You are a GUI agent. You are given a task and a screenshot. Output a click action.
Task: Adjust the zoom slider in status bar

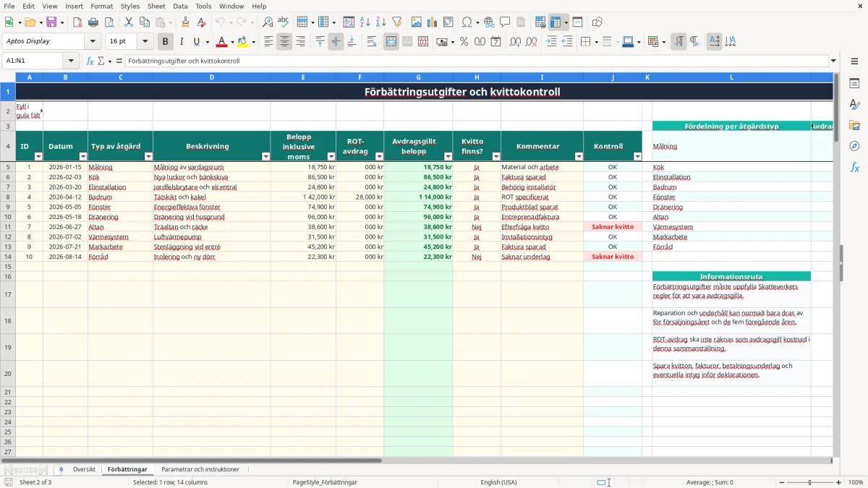point(810,482)
